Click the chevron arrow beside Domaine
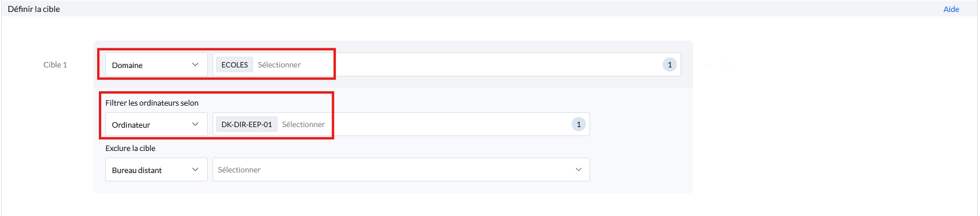The image size is (980, 216). [195, 64]
